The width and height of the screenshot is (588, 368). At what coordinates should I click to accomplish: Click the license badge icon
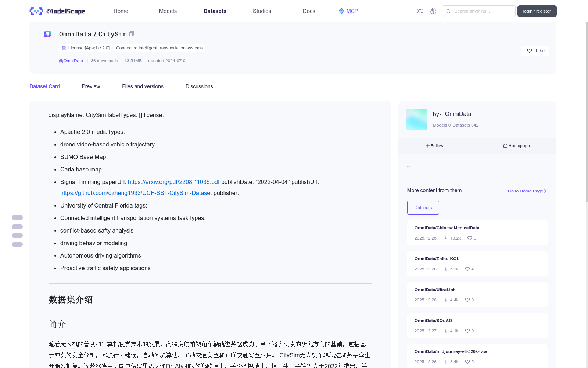coord(64,48)
